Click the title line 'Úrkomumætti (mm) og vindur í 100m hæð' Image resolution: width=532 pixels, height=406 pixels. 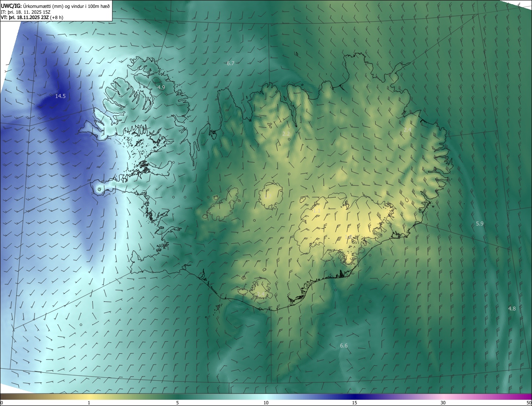(66, 6)
